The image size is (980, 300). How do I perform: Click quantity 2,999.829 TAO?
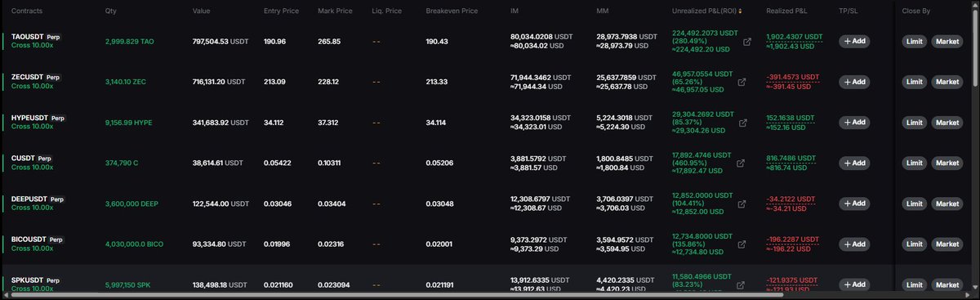click(x=130, y=41)
